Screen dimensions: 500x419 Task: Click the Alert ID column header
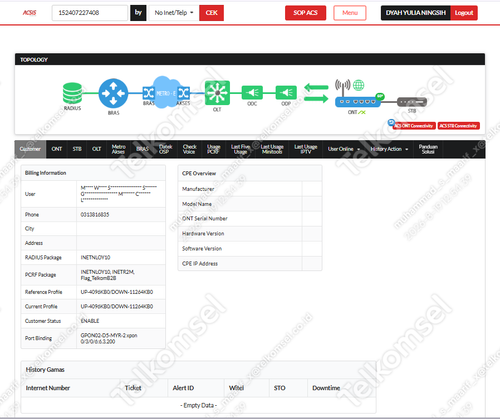point(183,388)
